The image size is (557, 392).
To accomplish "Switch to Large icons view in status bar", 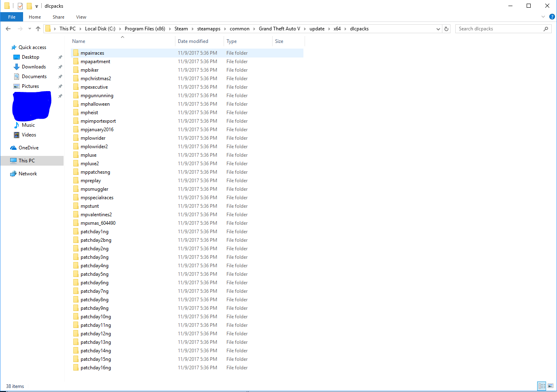I will (x=551, y=386).
